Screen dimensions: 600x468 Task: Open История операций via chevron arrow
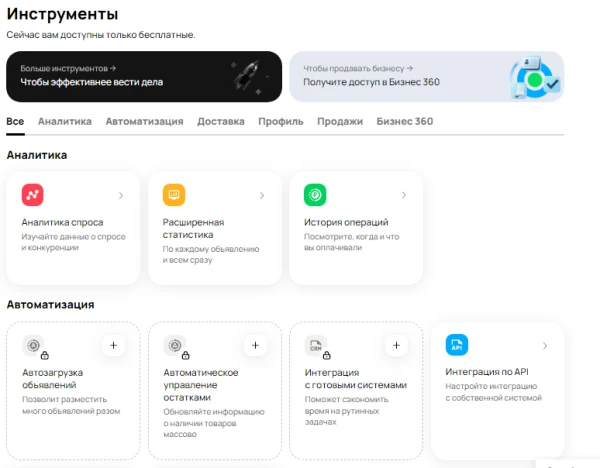[x=404, y=195]
